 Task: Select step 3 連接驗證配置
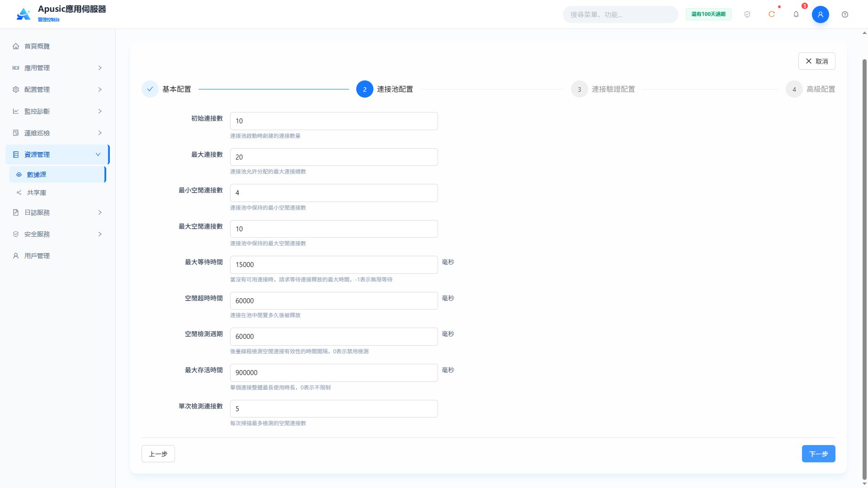[x=603, y=89]
